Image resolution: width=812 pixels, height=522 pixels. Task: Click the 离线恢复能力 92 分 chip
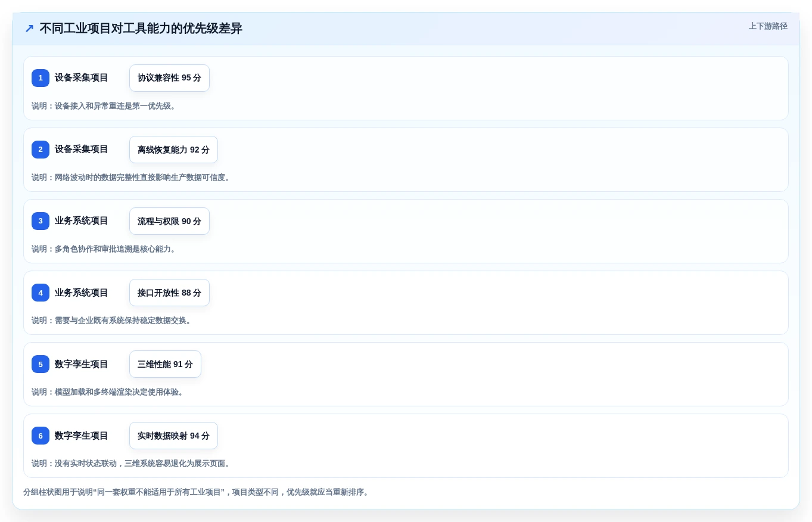[x=173, y=150]
